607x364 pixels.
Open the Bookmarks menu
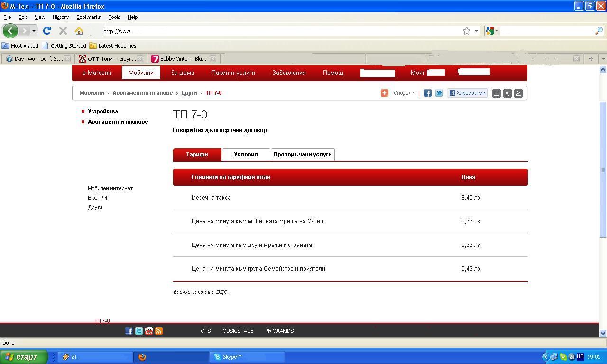[x=88, y=17]
